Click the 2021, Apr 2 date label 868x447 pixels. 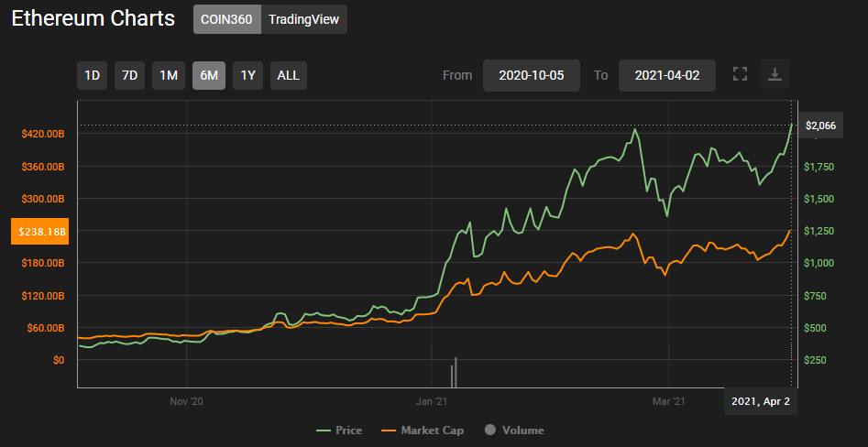coord(761,401)
